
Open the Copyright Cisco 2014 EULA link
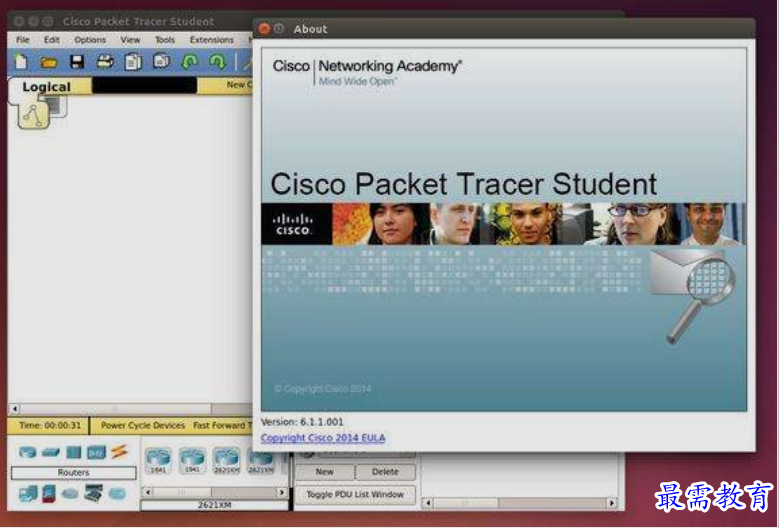point(323,438)
